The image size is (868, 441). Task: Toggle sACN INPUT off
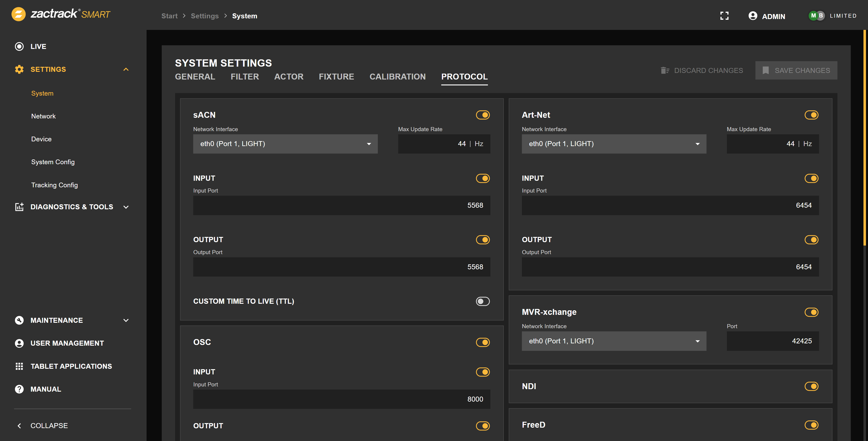click(483, 178)
